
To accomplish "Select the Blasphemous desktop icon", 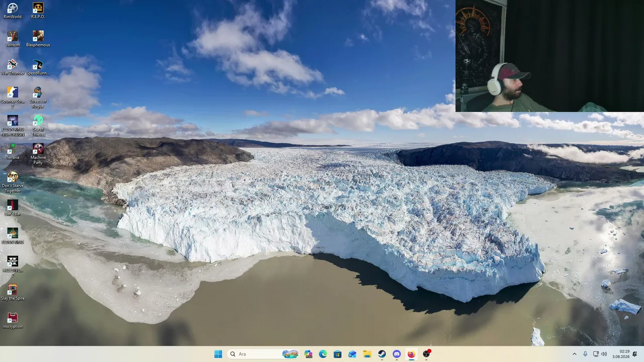I will 38,39.
